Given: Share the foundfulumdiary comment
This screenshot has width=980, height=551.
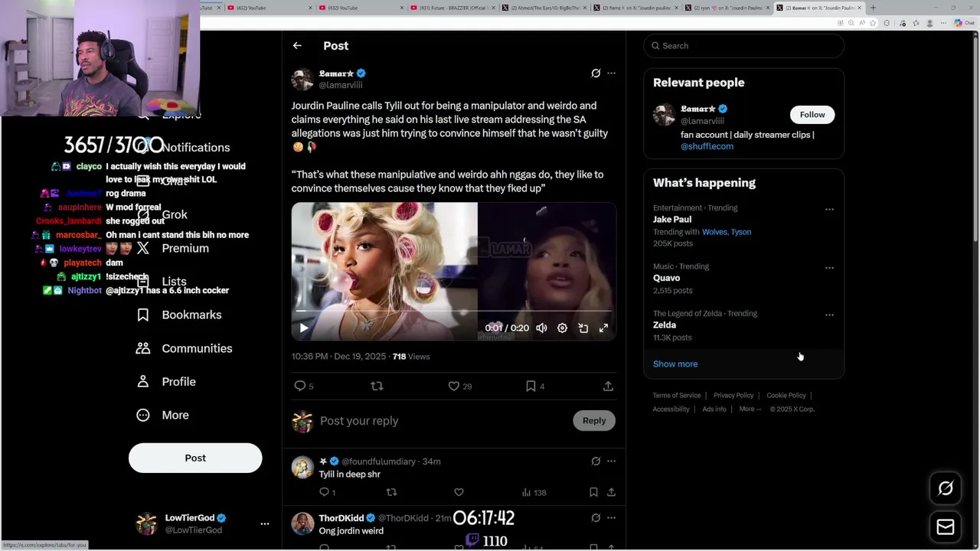Looking at the screenshot, I should pyautogui.click(x=611, y=493).
